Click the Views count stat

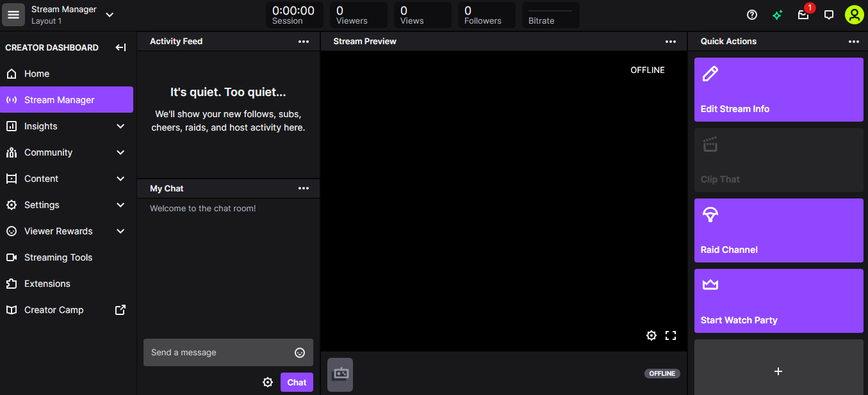[x=423, y=15]
